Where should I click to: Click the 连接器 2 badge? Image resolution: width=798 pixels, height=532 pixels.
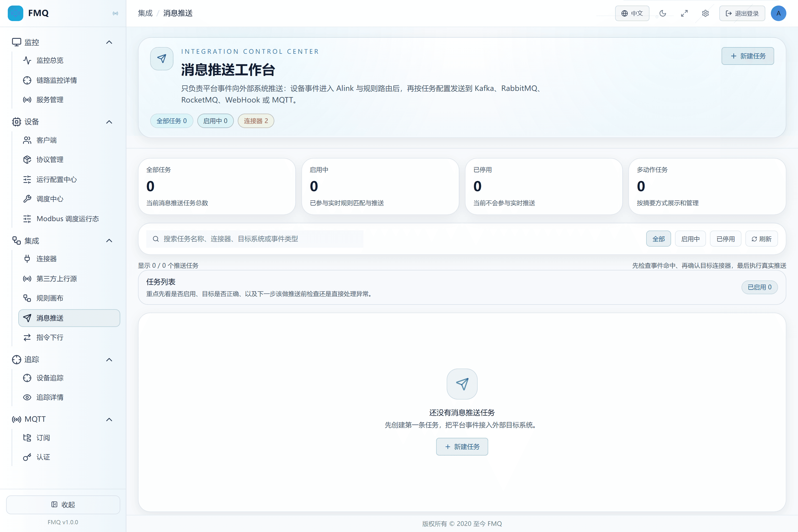[256, 121]
